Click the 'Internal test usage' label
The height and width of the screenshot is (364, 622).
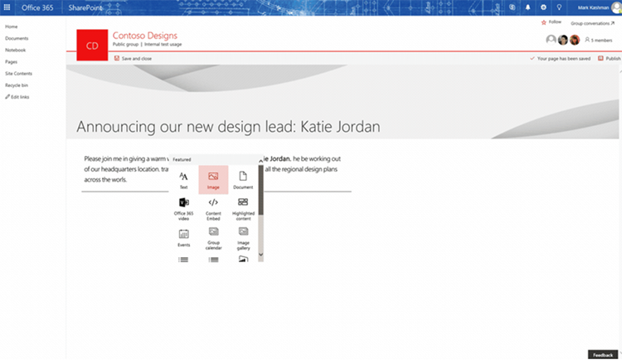point(163,45)
